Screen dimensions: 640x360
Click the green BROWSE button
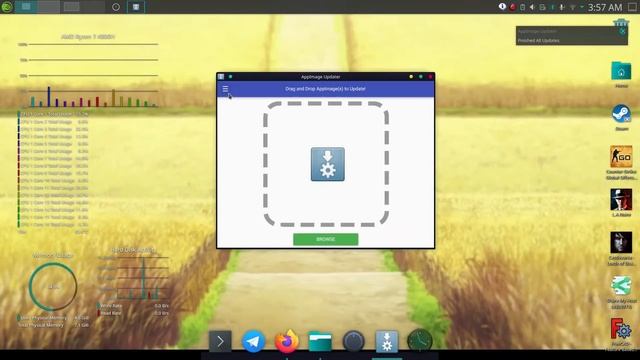tap(325, 239)
